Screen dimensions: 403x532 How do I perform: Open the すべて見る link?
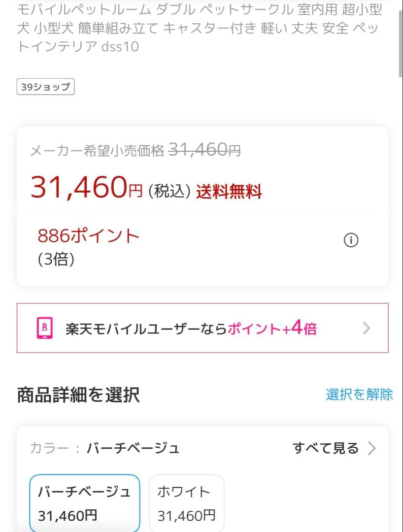click(x=326, y=448)
